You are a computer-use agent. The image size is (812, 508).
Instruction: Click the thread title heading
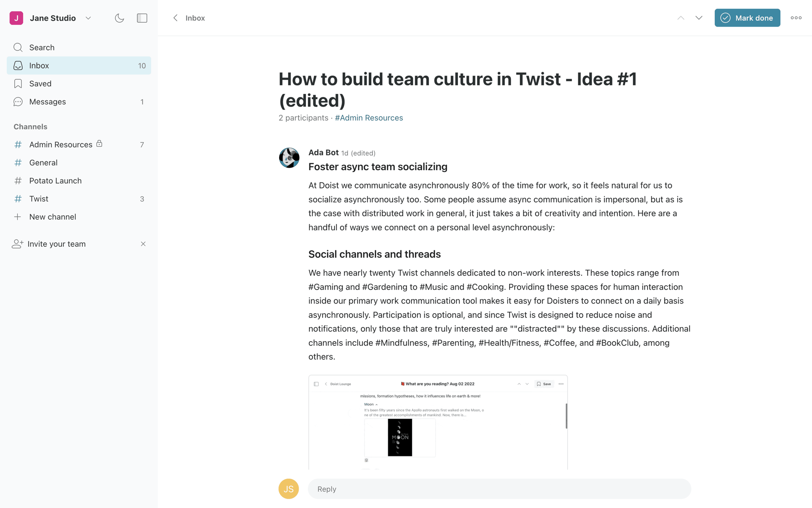click(x=458, y=90)
